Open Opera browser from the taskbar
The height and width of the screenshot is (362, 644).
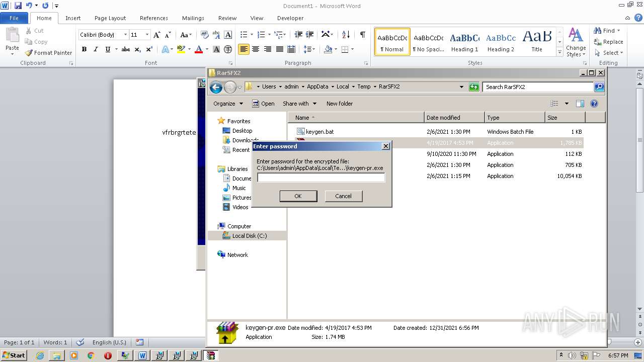108,355
